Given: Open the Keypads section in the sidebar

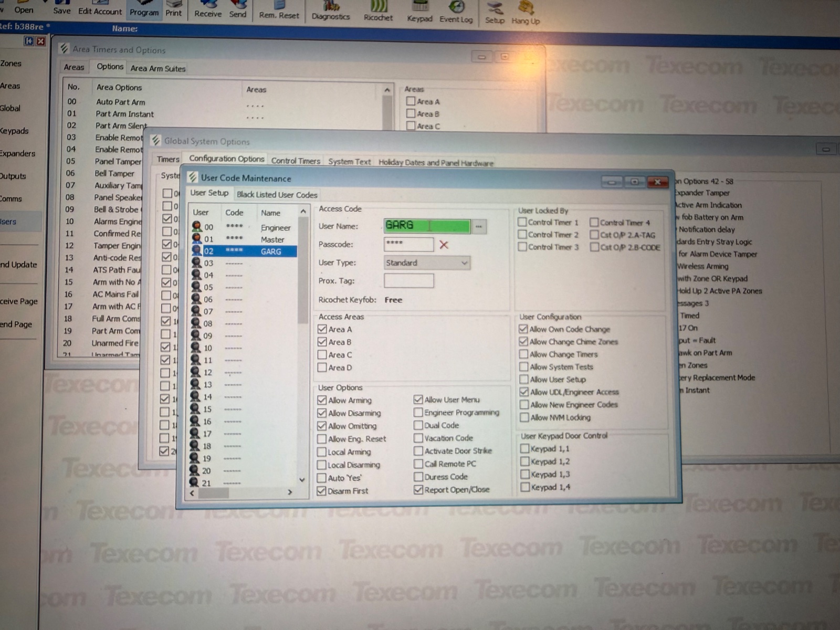Looking at the screenshot, I should [14, 131].
